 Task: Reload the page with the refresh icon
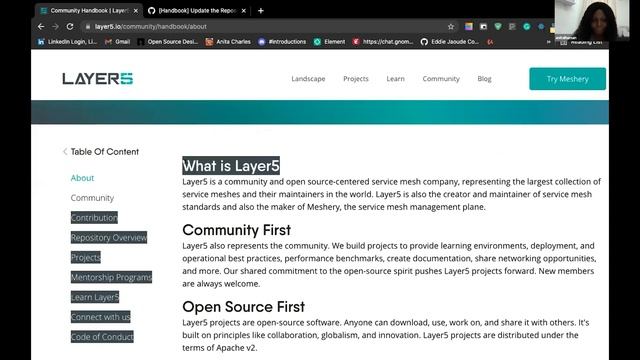(x=70, y=27)
